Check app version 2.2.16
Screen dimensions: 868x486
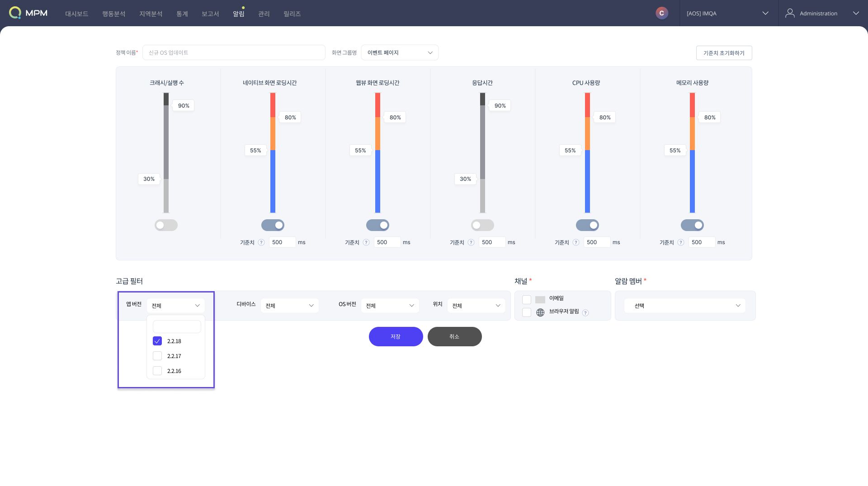(x=157, y=371)
